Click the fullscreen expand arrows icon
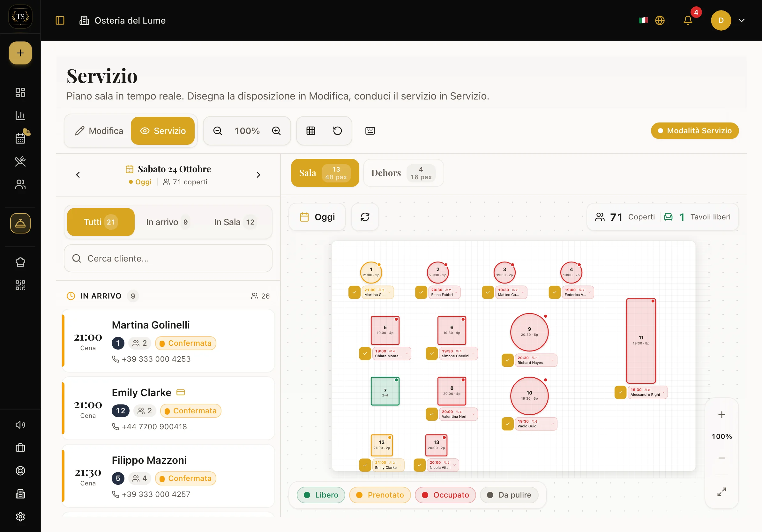 coord(721,491)
